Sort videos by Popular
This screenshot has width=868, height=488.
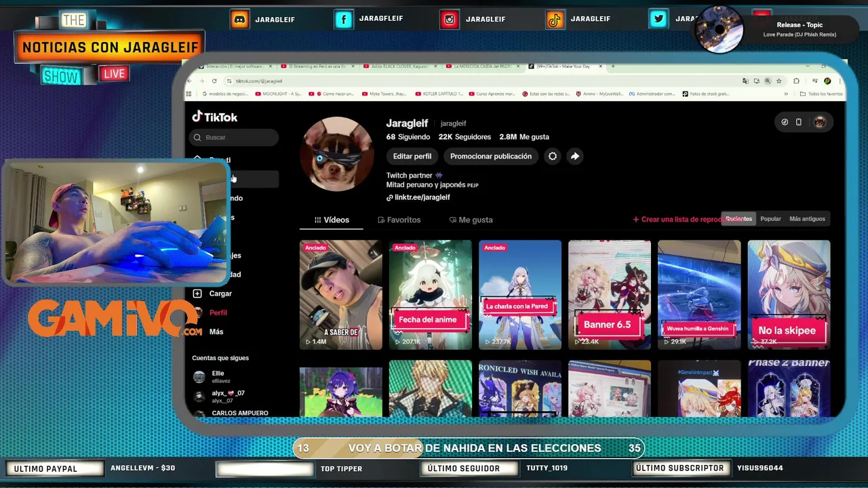tap(770, 219)
